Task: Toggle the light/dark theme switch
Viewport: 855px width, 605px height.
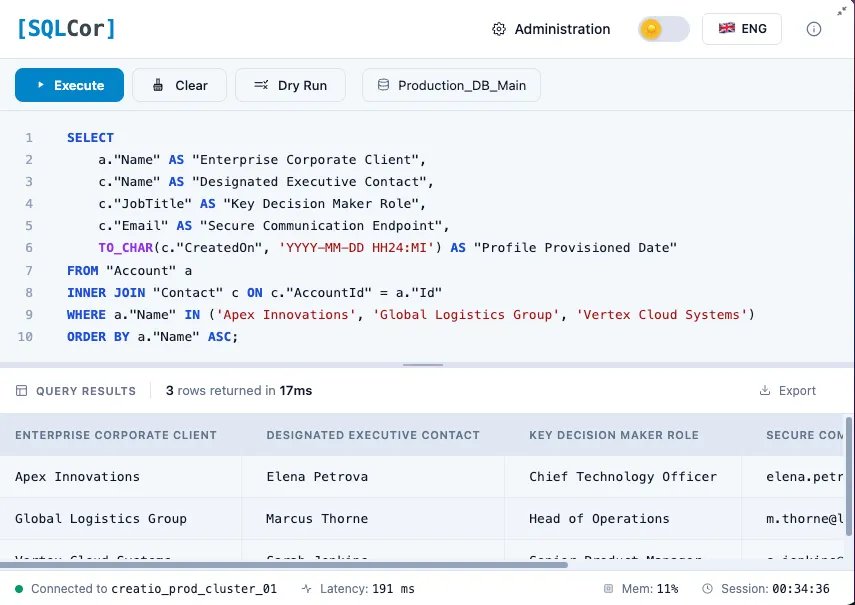Action: (663, 29)
